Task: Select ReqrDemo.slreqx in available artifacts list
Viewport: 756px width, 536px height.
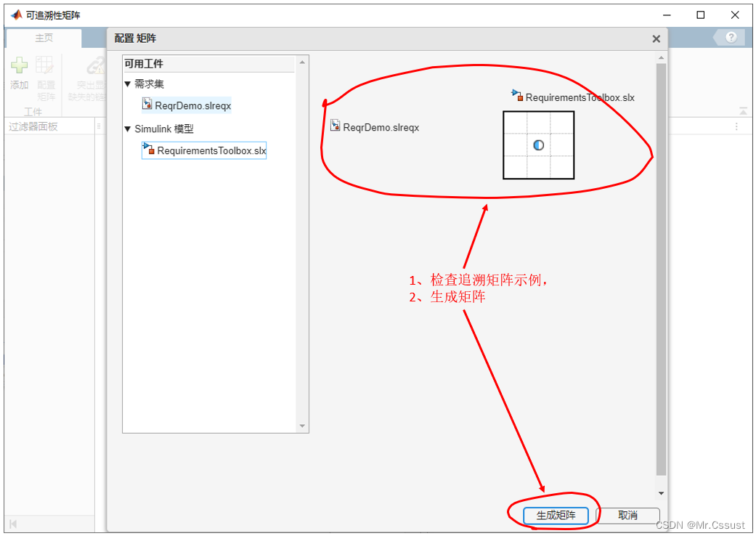Action: [x=187, y=105]
